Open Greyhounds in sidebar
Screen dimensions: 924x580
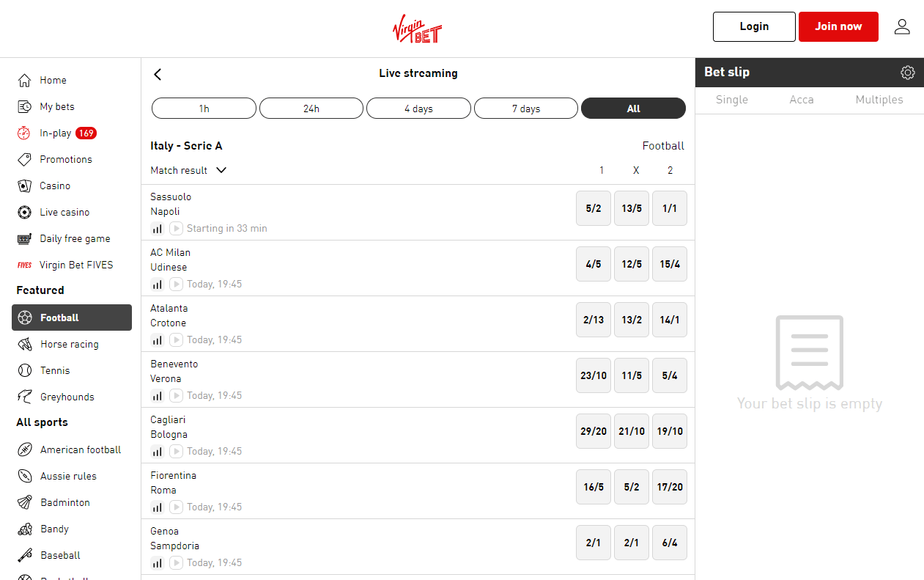click(x=67, y=397)
